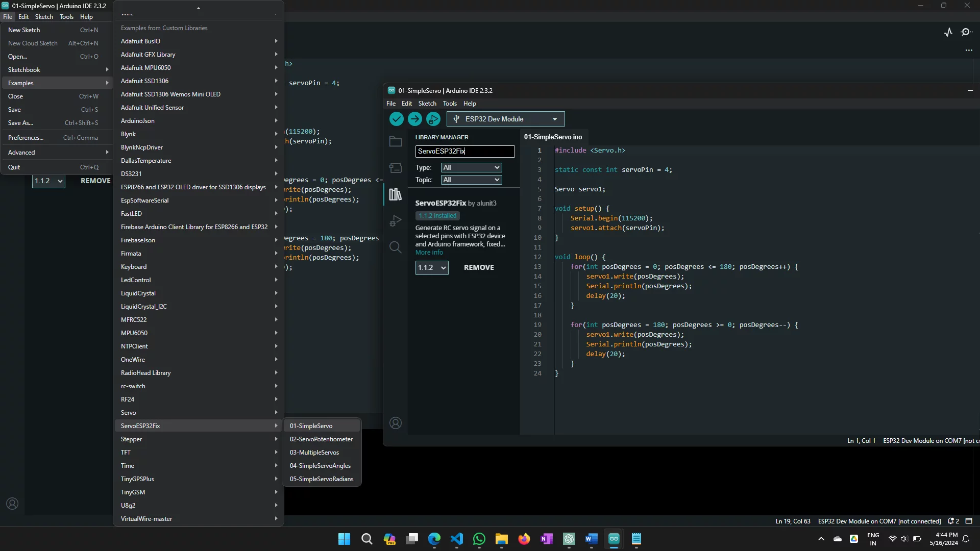
Task: Open notifications bell icon in the back window status bar
Action: pyautogui.click(x=953, y=521)
